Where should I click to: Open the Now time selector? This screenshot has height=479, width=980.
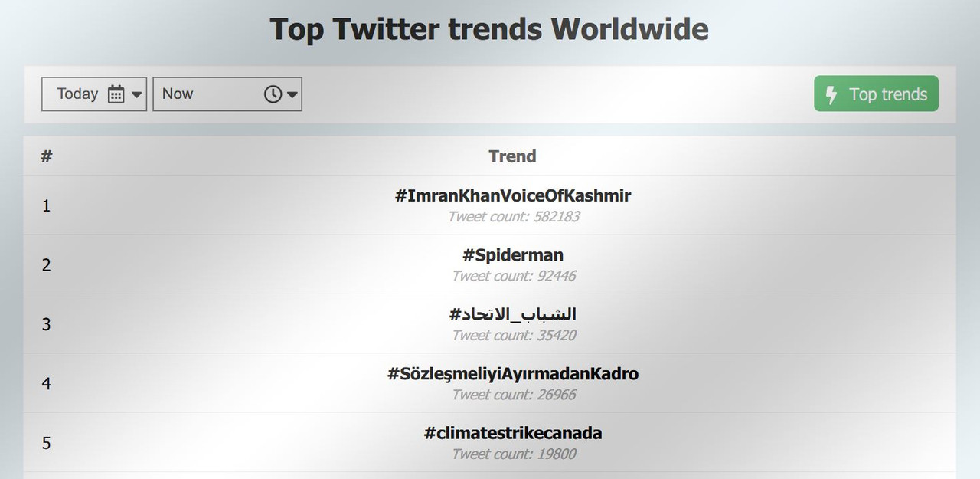[x=227, y=94]
